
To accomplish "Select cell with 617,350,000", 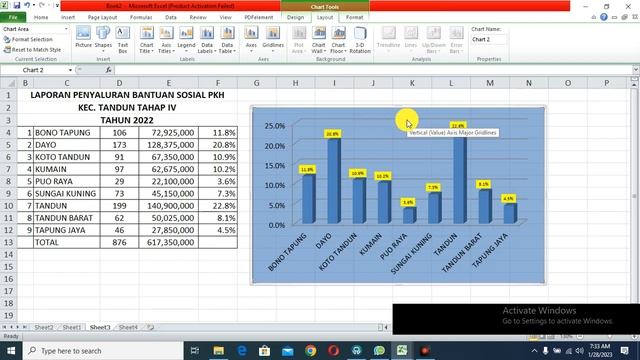I will click(x=169, y=242).
